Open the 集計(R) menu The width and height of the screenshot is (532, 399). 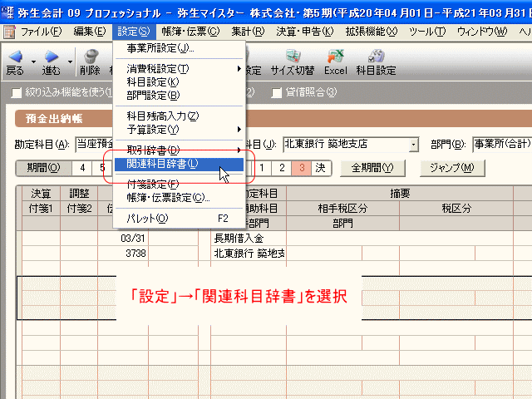click(248, 32)
